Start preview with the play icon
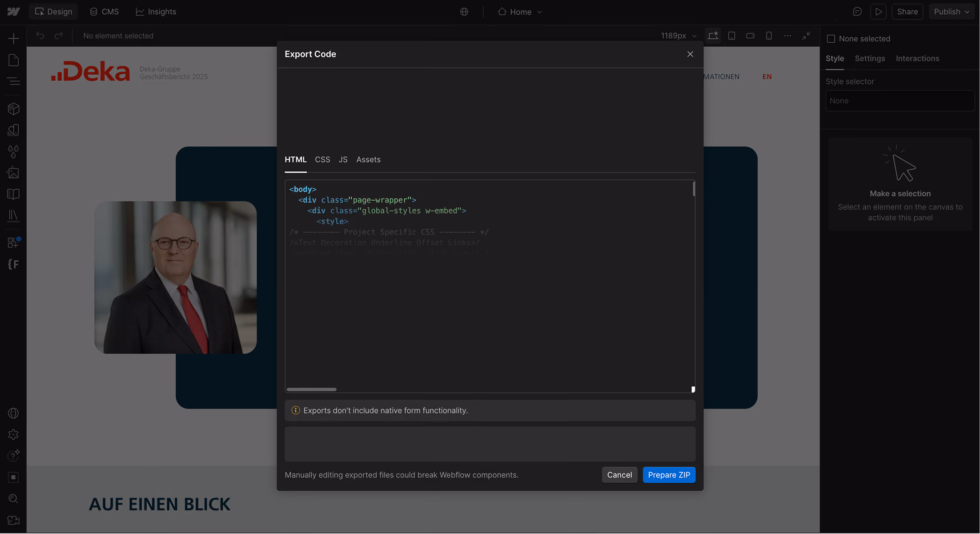 [x=878, y=12]
